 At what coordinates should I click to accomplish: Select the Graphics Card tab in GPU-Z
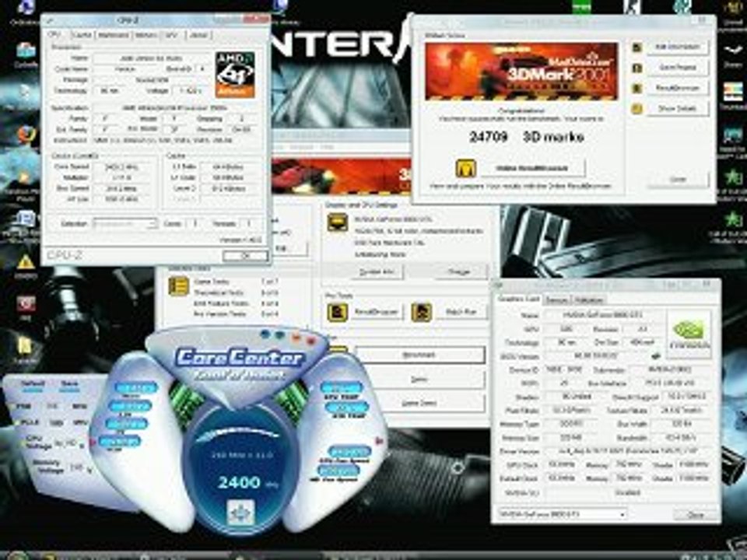518,299
